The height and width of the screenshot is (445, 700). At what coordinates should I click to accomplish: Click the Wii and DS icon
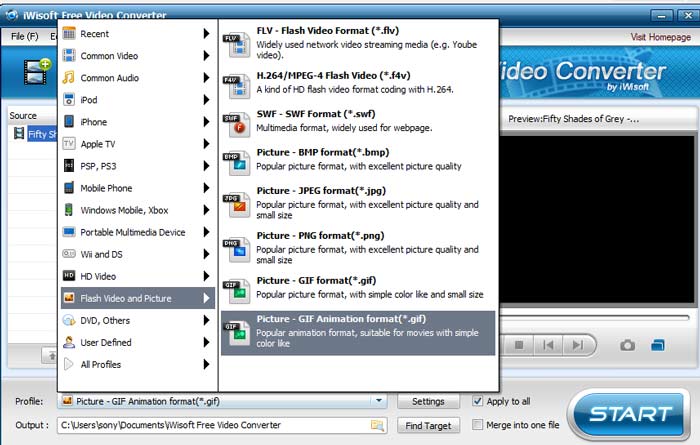69,254
